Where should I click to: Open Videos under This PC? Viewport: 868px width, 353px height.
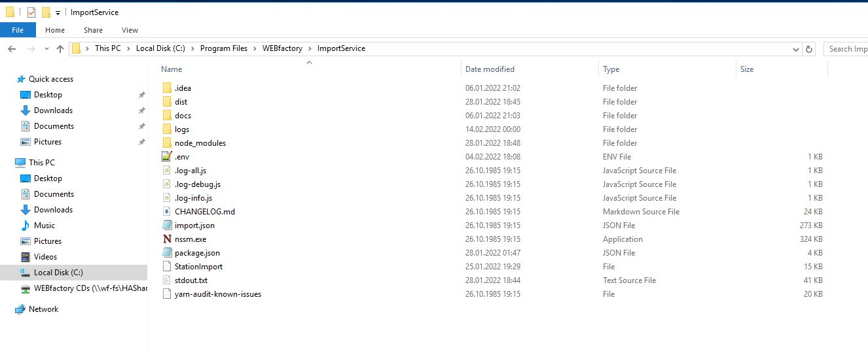point(45,257)
